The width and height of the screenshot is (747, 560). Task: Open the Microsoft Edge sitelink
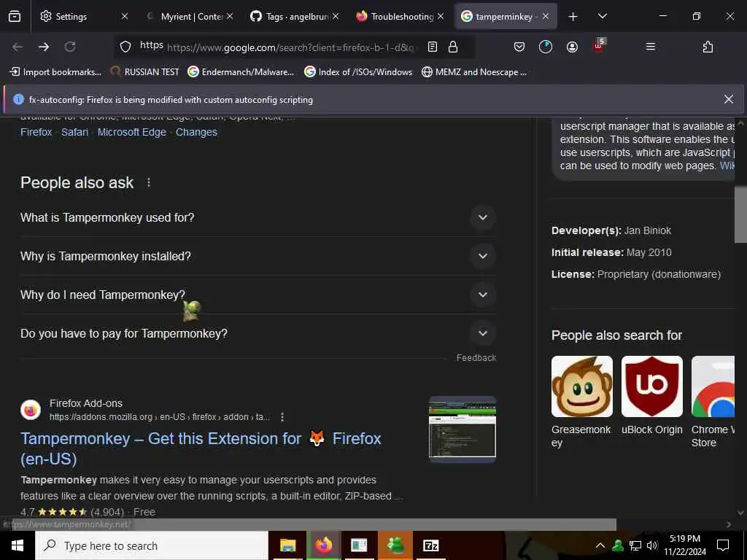(132, 133)
